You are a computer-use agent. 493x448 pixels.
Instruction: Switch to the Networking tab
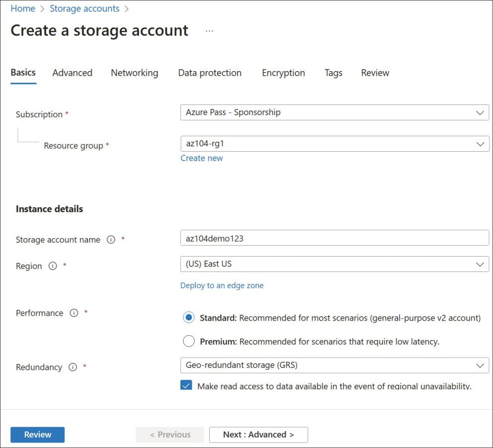coord(135,73)
